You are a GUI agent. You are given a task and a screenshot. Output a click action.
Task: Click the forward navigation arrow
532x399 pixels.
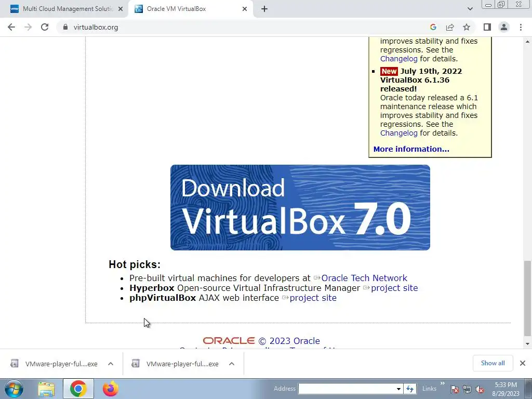click(28, 27)
